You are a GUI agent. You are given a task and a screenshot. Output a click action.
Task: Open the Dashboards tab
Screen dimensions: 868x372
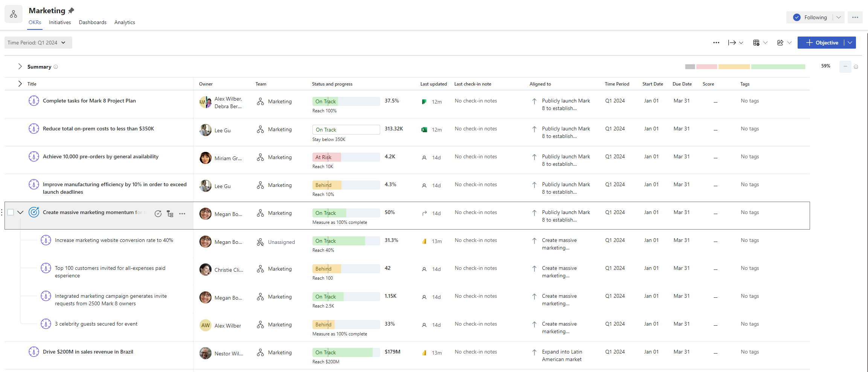point(93,22)
